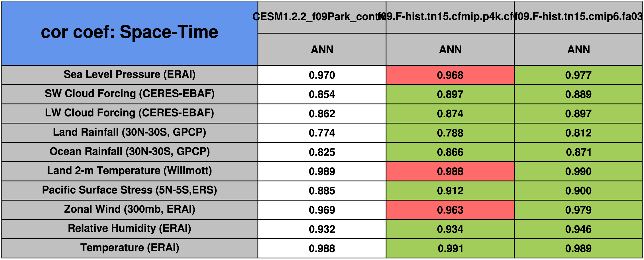The width and height of the screenshot is (644, 260).
Task: Select the CESM1.2.2_f09Park control column header
Action: (322, 17)
